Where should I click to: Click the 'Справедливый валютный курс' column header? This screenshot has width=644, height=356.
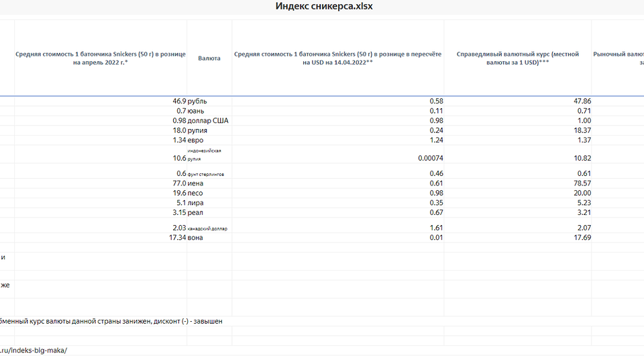click(x=517, y=58)
